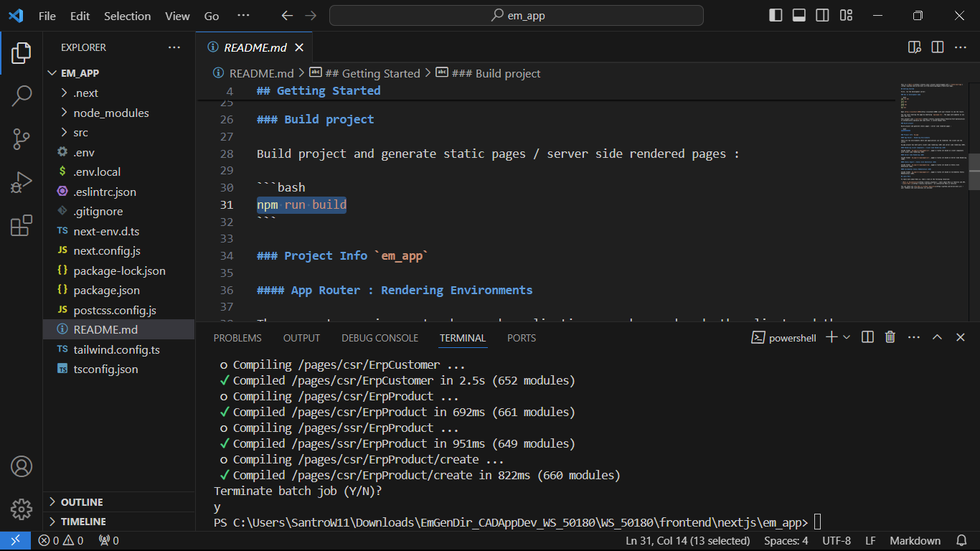Toggle the primary side bar visibility
The height and width of the screenshot is (551, 980).
(776, 15)
